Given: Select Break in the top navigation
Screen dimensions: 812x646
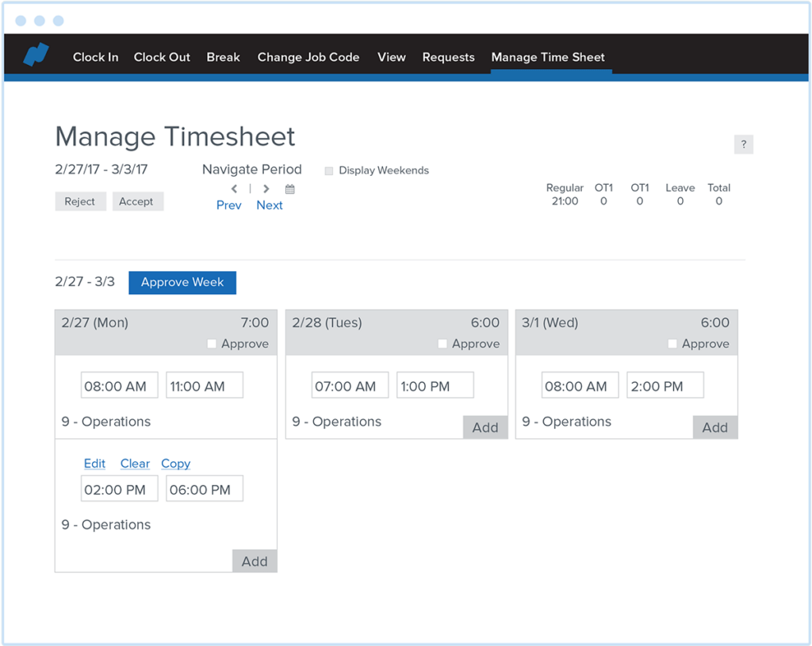Looking at the screenshot, I should (x=223, y=57).
